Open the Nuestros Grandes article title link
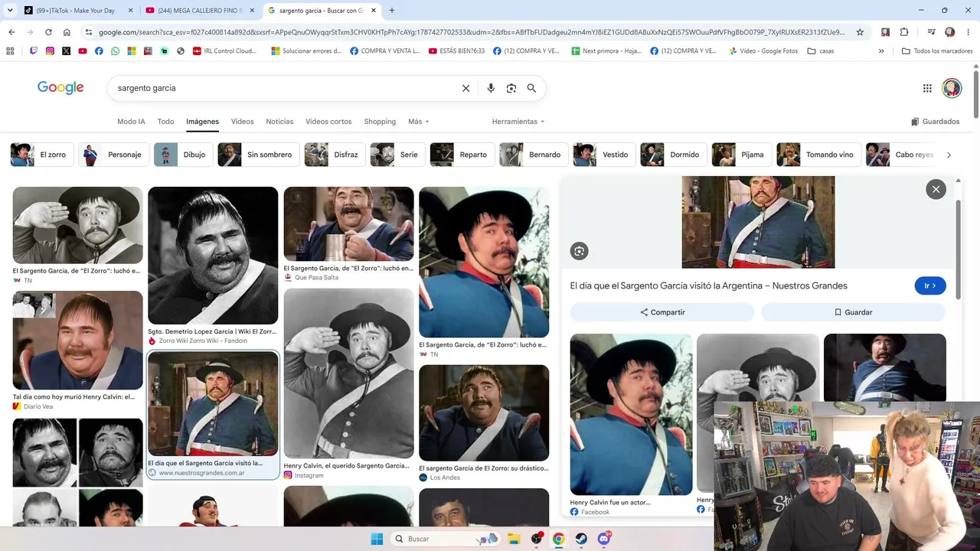 click(x=708, y=285)
